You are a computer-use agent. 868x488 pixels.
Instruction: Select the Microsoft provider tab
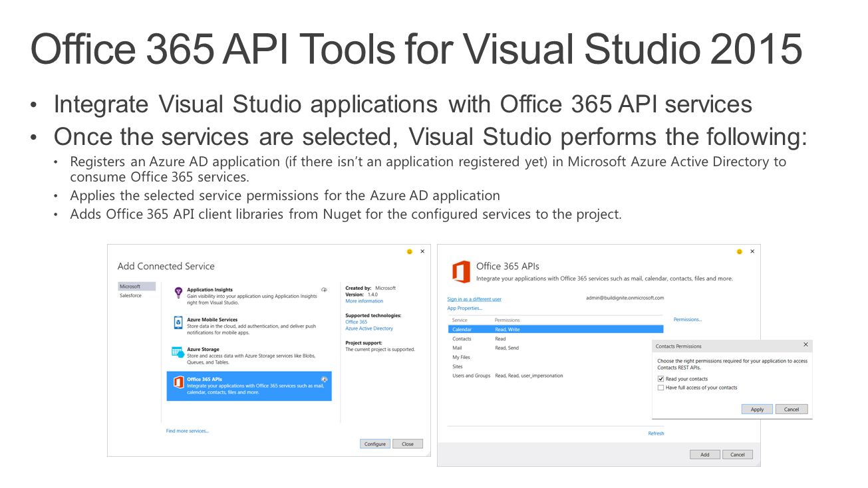click(137, 287)
